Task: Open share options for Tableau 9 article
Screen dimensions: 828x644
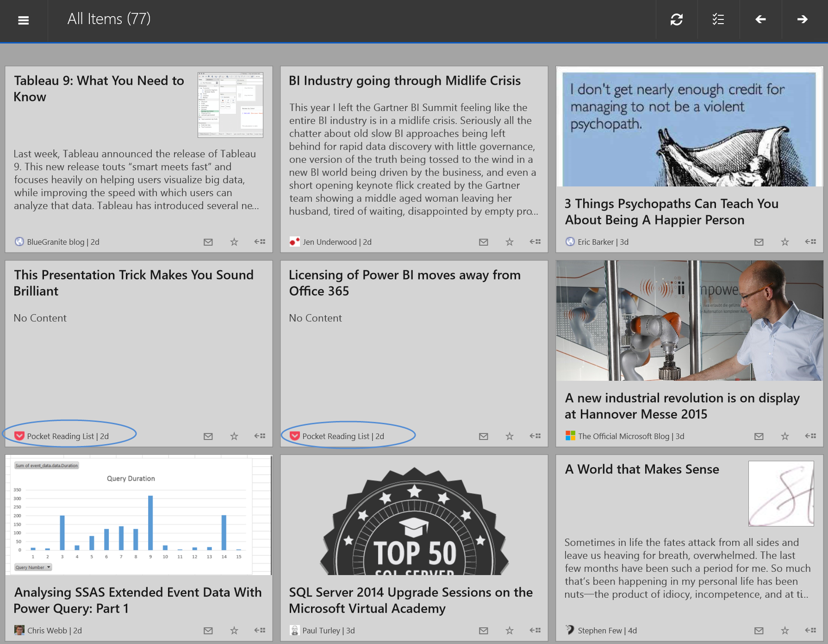Action: click(x=260, y=241)
